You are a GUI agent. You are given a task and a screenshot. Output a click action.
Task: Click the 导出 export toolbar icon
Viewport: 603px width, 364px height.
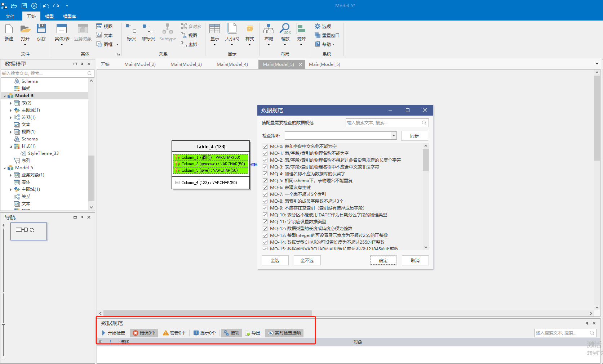253,333
